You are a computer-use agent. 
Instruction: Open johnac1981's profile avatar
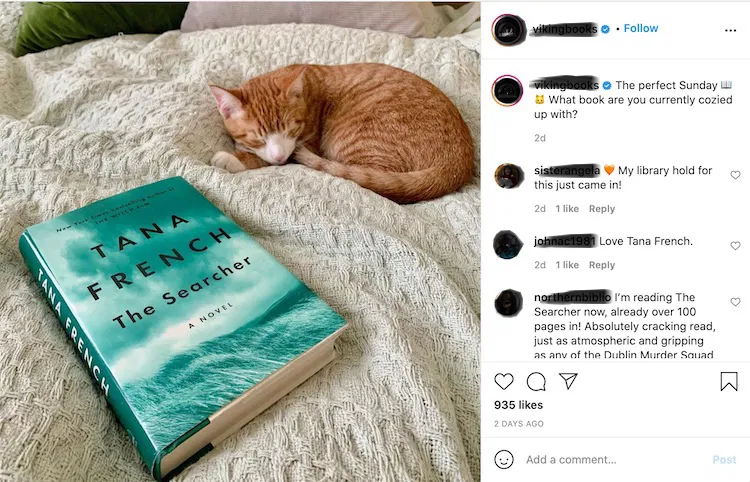tap(508, 244)
